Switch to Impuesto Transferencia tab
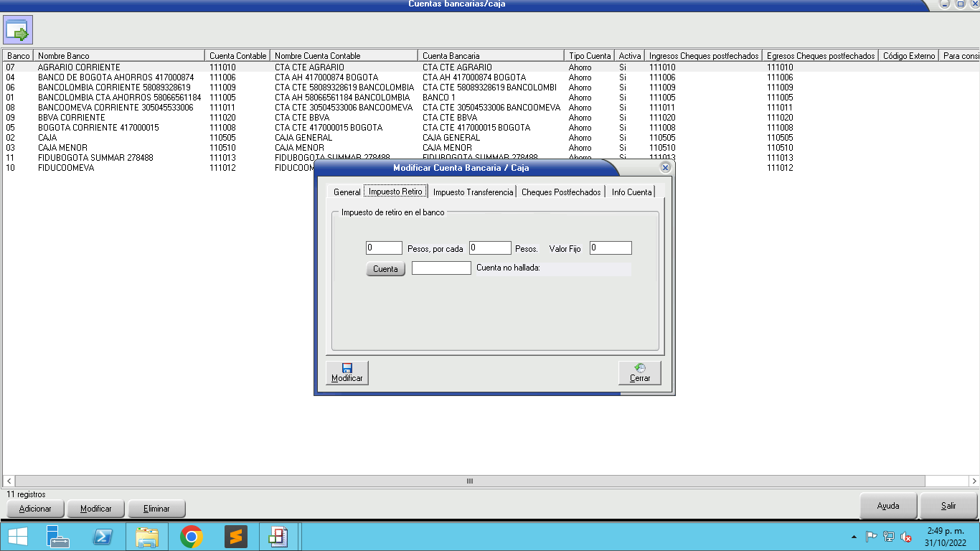 [473, 192]
